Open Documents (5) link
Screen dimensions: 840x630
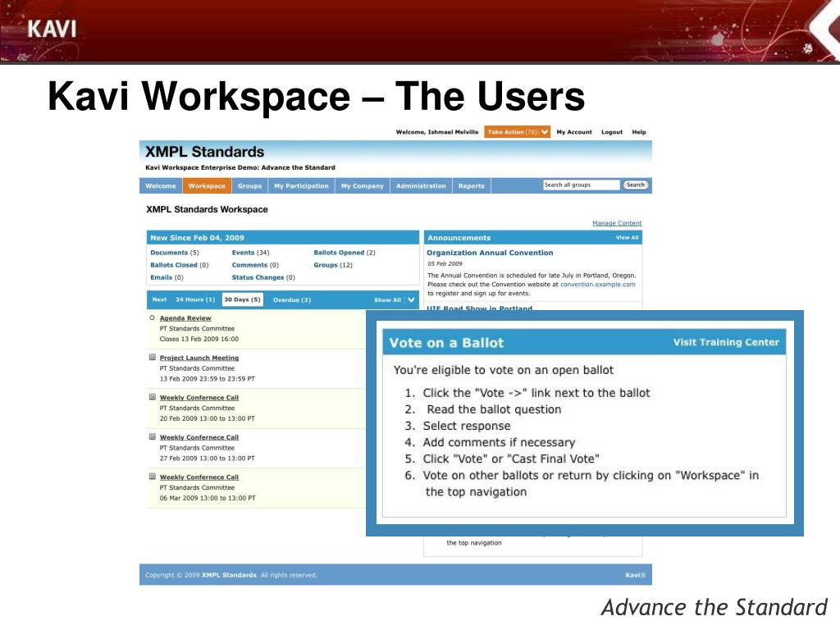point(175,253)
